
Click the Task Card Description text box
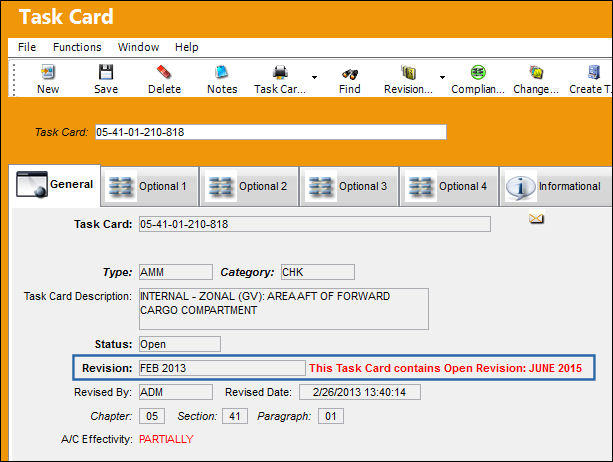(x=284, y=309)
